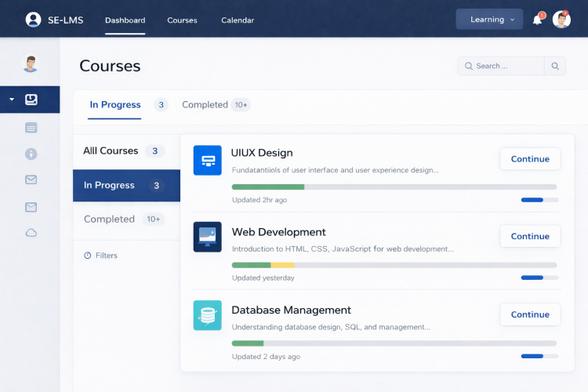Screen dimensions: 588x392
Task: Open the Learning dropdown
Action: point(489,19)
